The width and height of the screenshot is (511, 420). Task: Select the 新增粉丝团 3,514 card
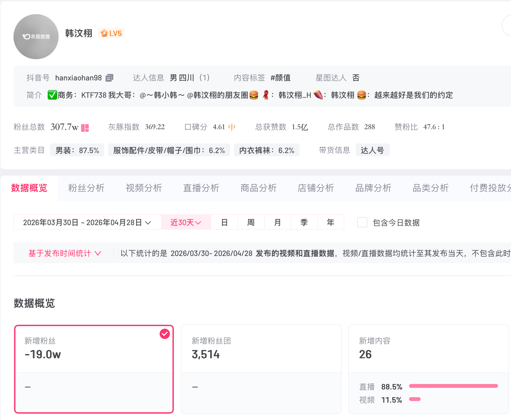click(261, 369)
